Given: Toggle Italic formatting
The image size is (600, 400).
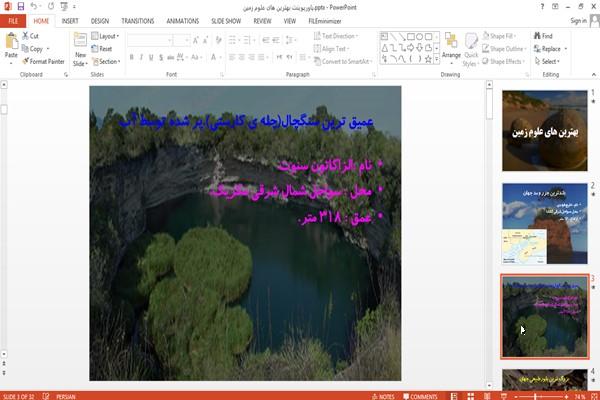Looking at the screenshot, I should coord(141,57).
